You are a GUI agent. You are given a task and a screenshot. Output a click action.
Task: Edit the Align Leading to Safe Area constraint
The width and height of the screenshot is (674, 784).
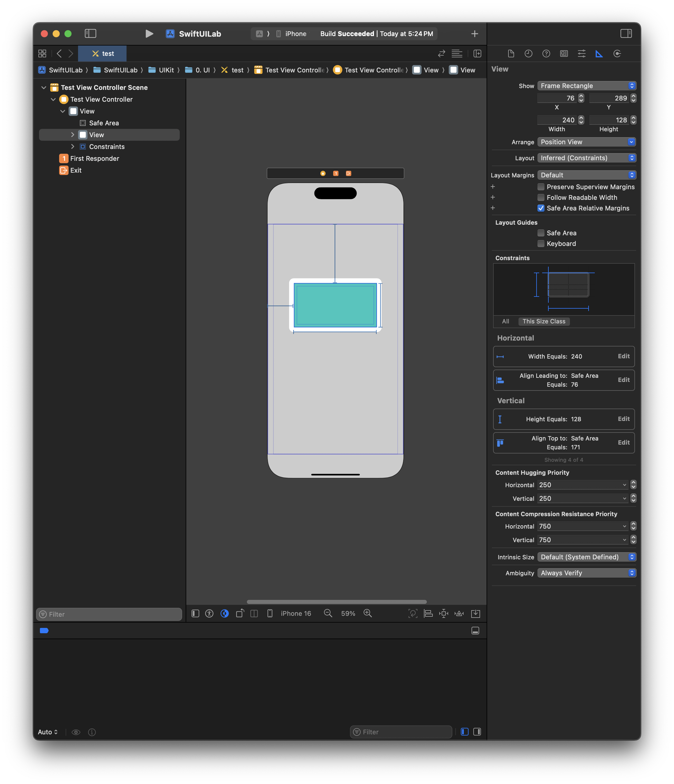coord(623,380)
